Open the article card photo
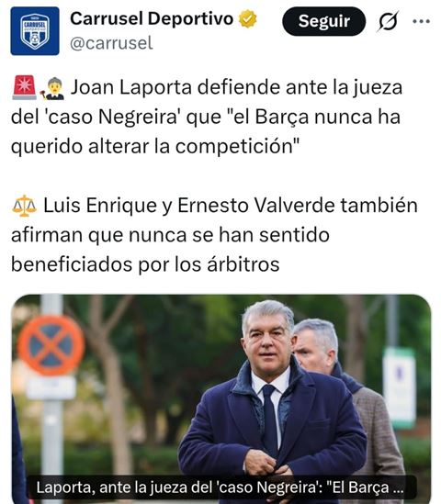Screen dimensions: 441x504 221,399
